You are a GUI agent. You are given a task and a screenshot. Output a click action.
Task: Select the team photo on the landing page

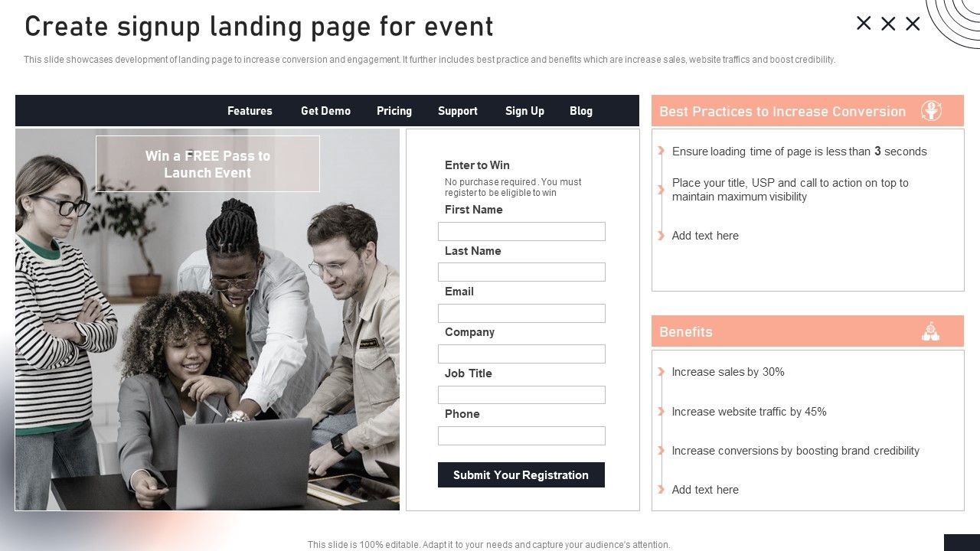[x=207, y=320]
